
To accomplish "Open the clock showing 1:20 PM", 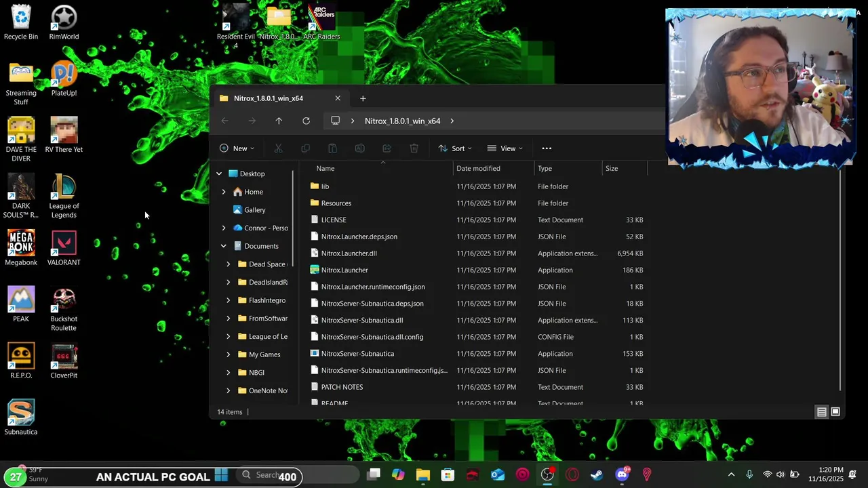I will click(x=826, y=474).
